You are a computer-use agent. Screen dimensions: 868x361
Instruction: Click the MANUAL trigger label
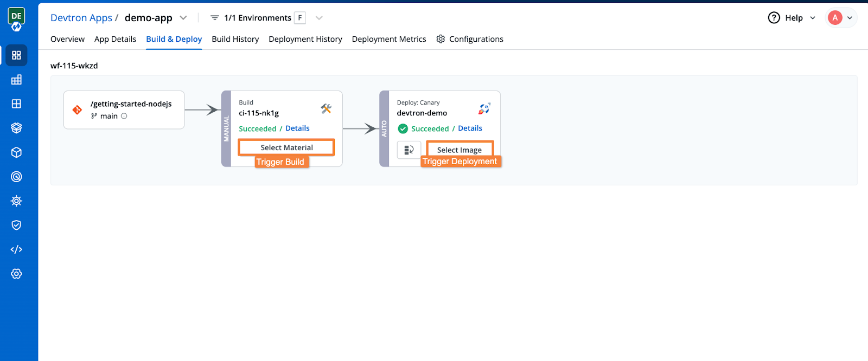coord(227,129)
